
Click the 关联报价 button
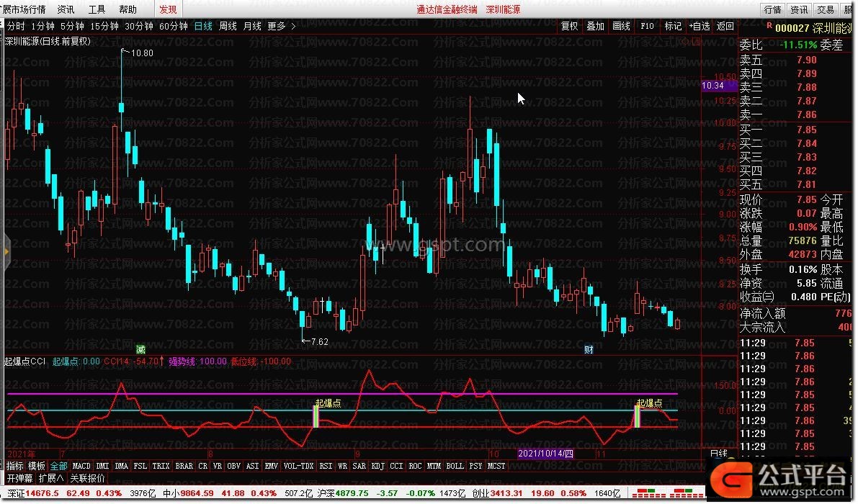[x=88, y=478]
